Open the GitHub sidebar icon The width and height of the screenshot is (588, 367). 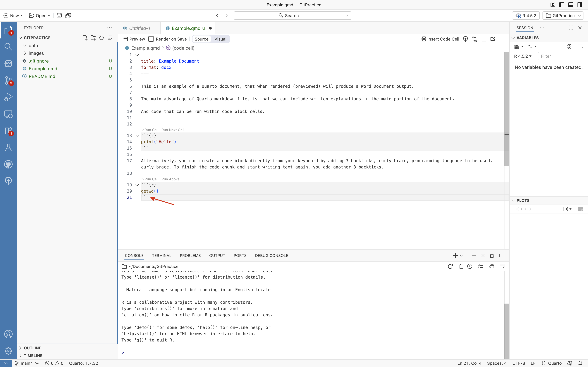point(8,164)
